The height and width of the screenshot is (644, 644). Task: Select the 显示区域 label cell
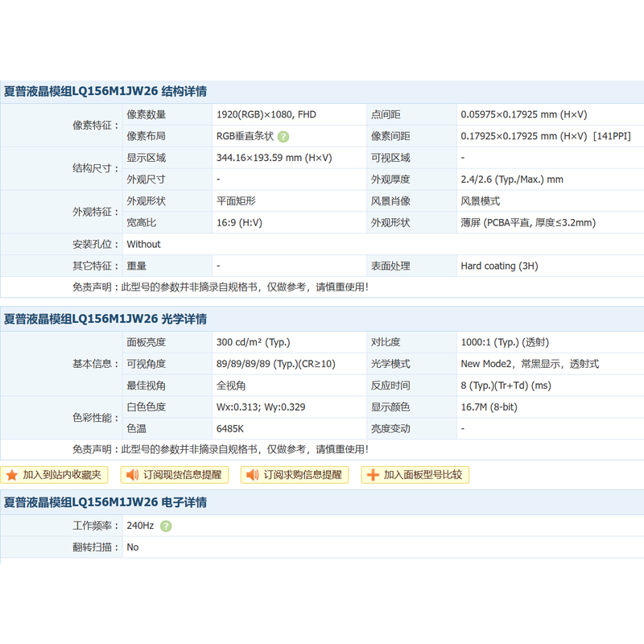167,158
